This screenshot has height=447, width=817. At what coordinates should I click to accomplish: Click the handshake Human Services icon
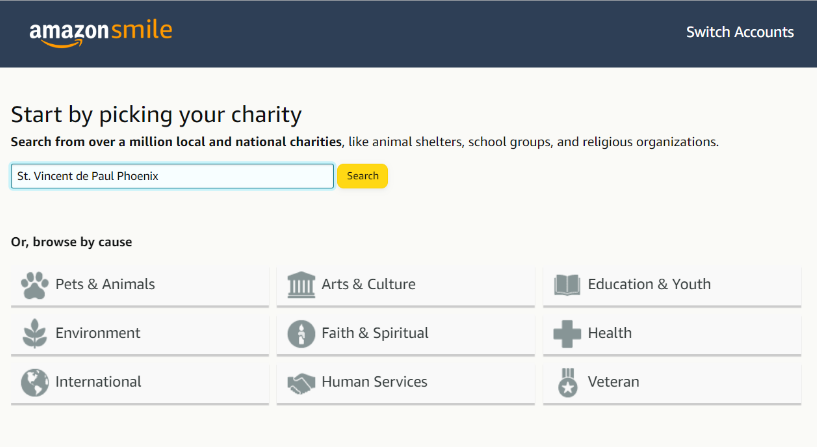point(301,383)
